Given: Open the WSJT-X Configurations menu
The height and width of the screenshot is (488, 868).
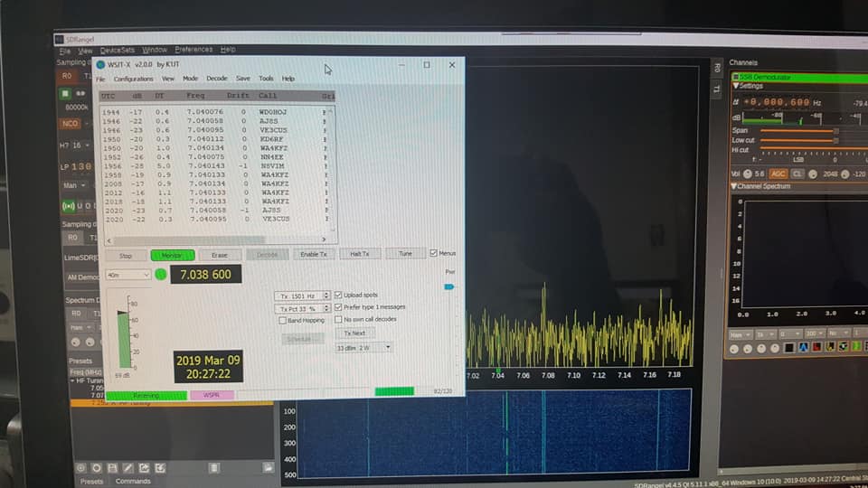Looking at the screenshot, I should [x=134, y=80].
